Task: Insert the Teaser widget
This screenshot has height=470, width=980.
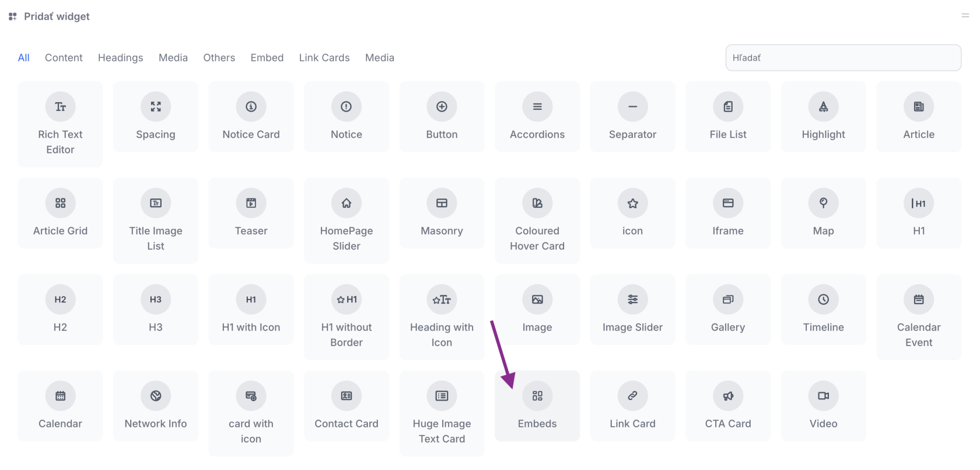Action: (251, 213)
